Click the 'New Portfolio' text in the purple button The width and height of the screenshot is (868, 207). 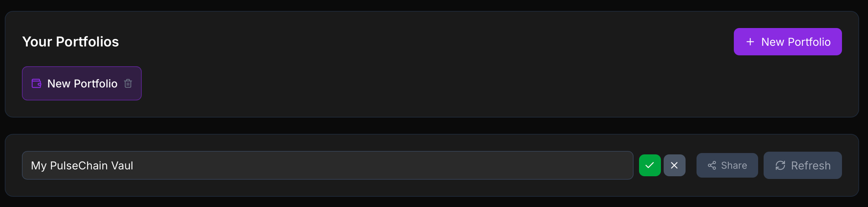796,42
